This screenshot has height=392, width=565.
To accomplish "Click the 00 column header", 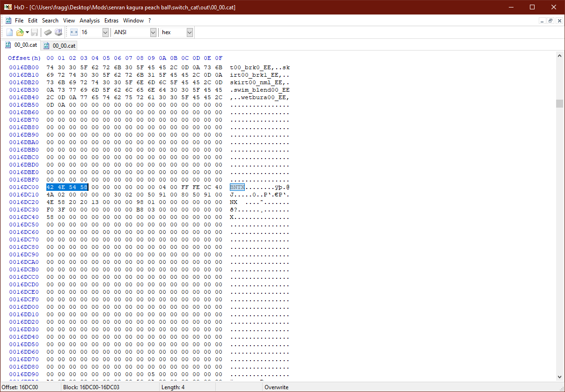I will pyautogui.click(x=51, y=58).
